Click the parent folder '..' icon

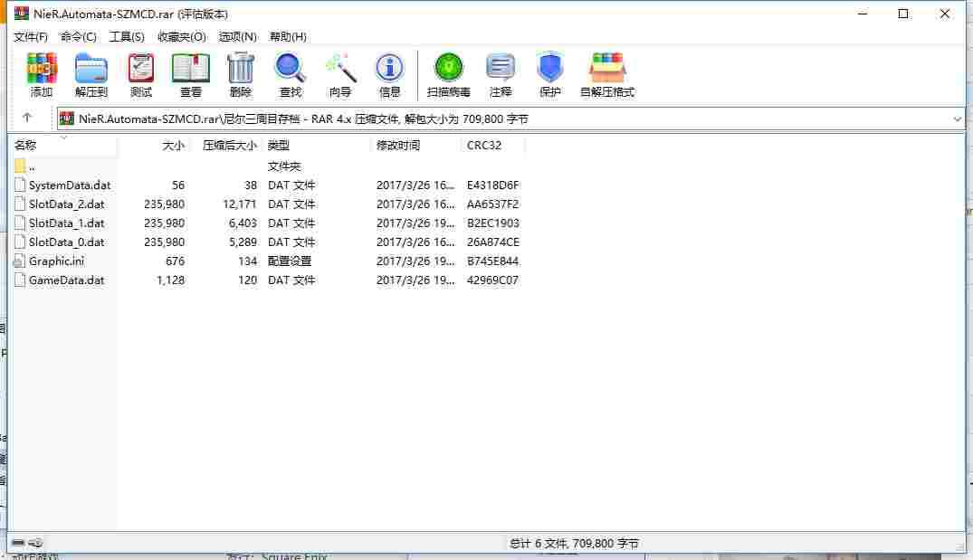click(x=20, y=166)
